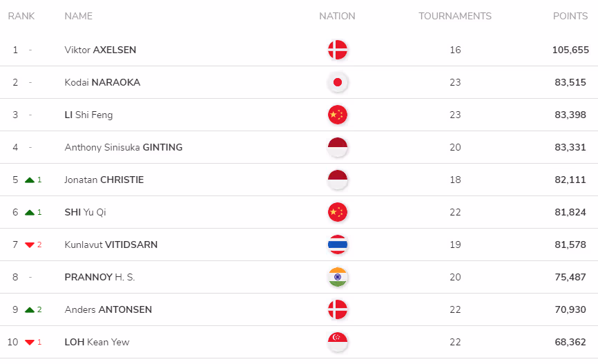Click Singapore flag in Loh Kean Yew row
This screenshot has width=598, height=364.
338,341
